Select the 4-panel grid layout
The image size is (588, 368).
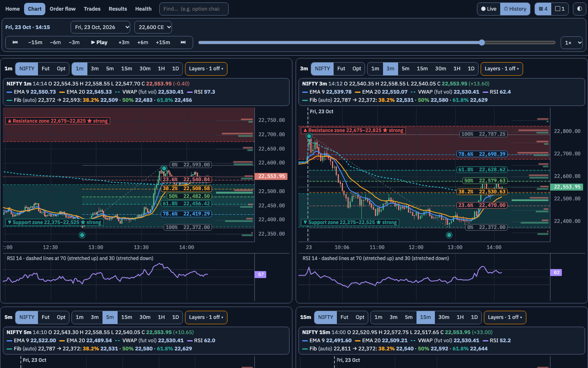click(543, 9)
